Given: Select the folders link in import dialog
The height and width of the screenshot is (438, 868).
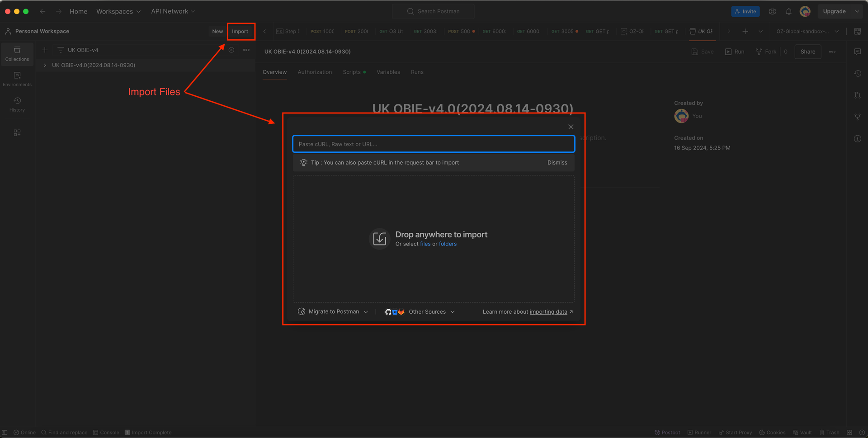Looking at the screenshot, I should coord(448,244).
